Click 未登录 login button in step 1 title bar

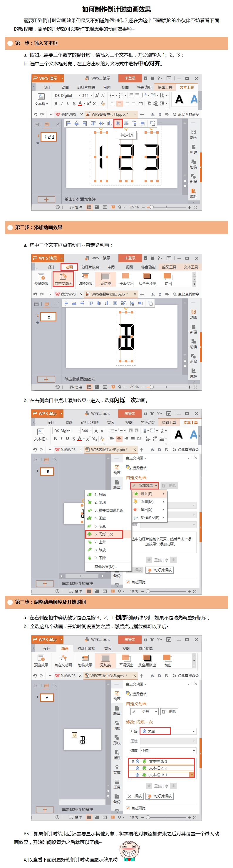pyautogui.click(x=130, y=78)
